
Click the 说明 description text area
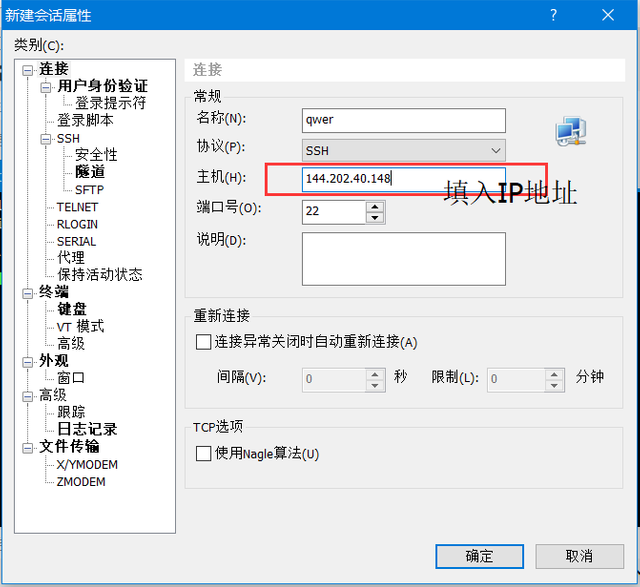coord(404,259)
